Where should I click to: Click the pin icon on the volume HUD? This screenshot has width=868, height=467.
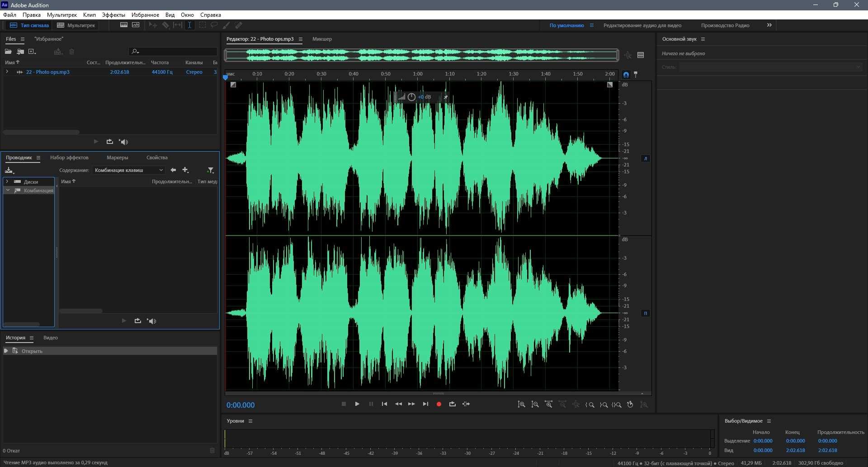point(445,97)
